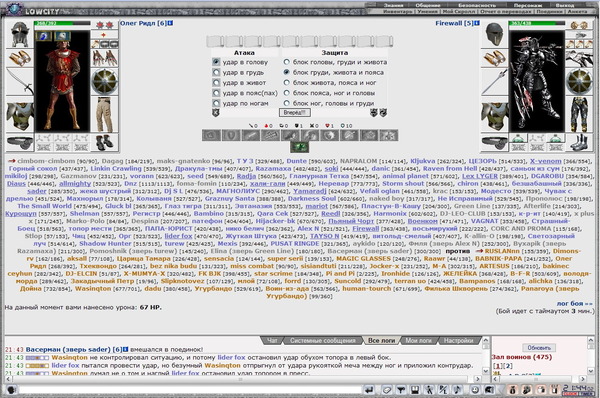
Task: Click the 'Обновить' refresh button
Action: pos(539,348)
